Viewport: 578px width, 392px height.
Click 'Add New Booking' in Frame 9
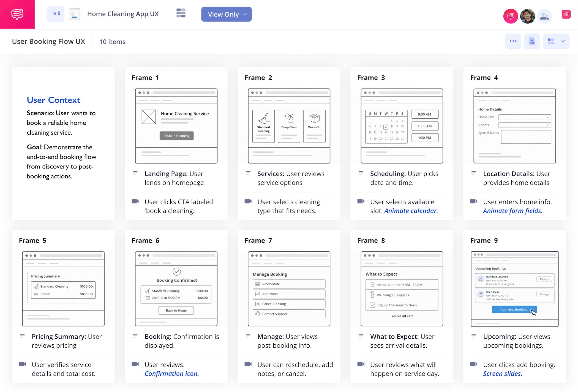pos(514,309)
